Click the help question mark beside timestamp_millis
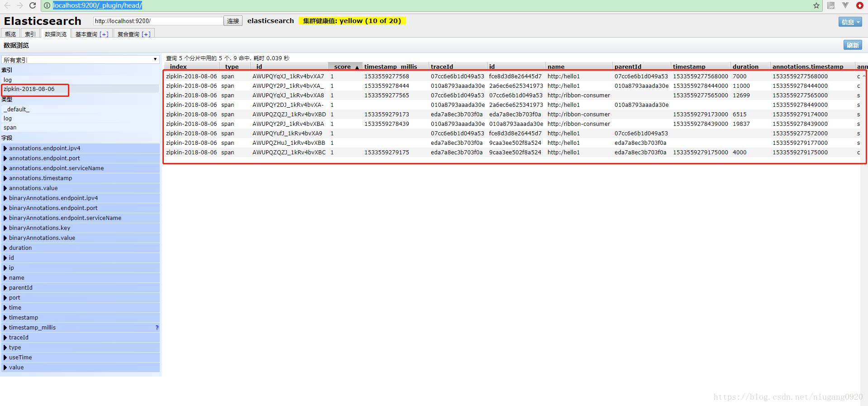The height and width of the screenshot is (406, 868). click(157, 327)
